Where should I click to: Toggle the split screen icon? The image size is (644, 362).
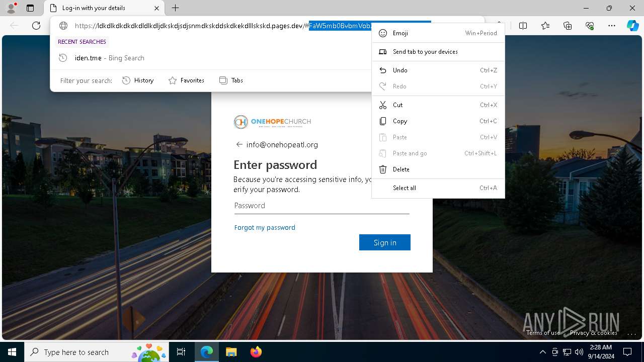pyautogui.click(x=523, y=26)
